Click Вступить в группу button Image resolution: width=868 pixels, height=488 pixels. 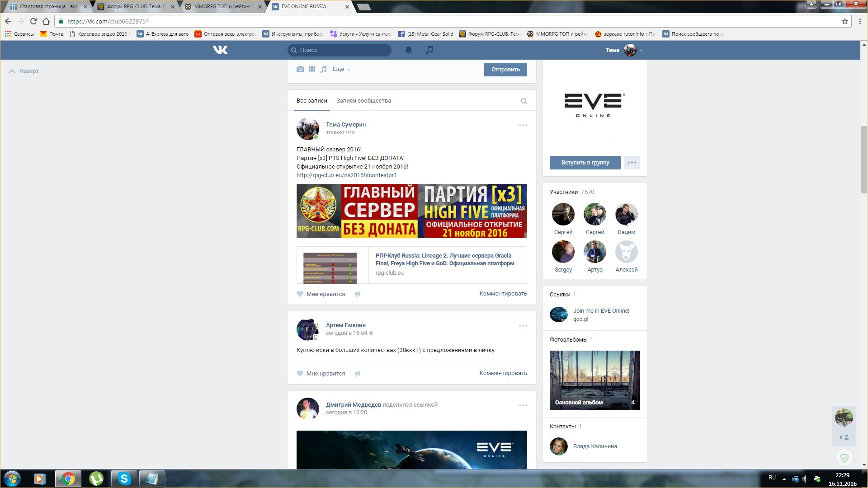click(x=585, y=163)
